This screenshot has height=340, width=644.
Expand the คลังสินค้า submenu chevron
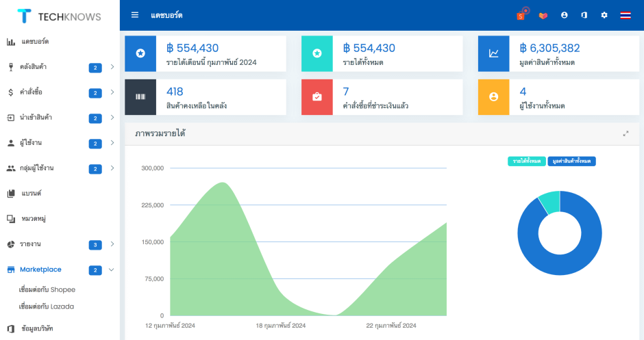pos(112,67)
